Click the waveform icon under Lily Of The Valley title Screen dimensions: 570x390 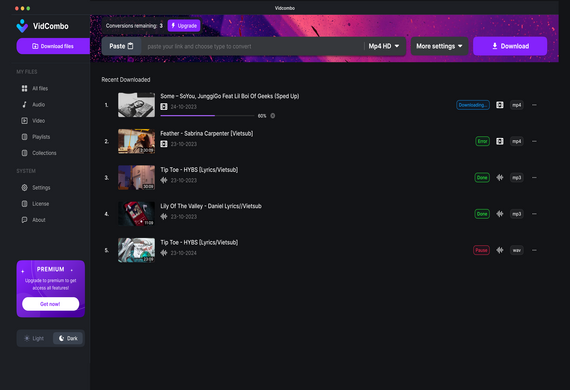(164, 217)
